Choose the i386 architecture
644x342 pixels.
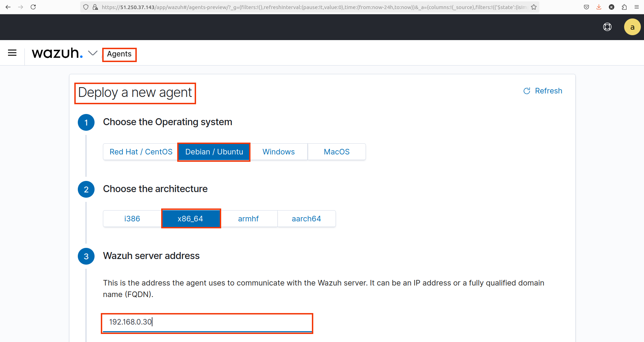click(132, 219)
